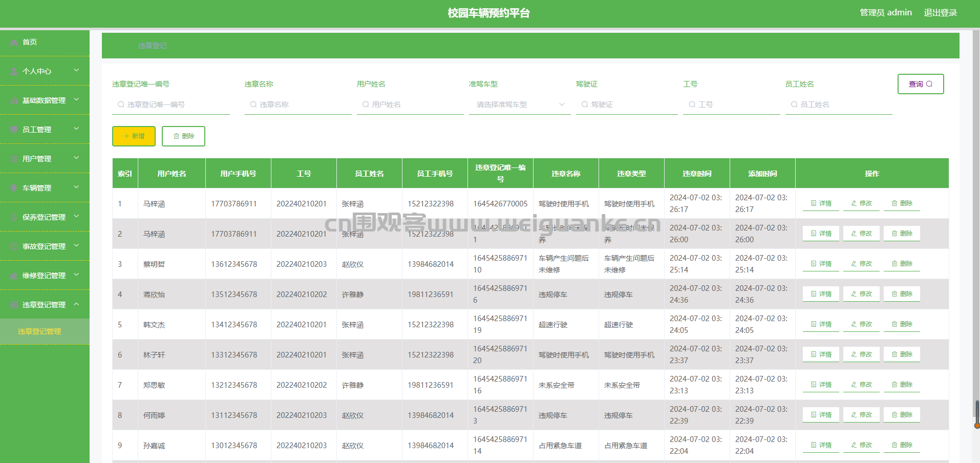
Task: Click cell 占用紧急车道 under 违章名称
Action: coord(566,446)
